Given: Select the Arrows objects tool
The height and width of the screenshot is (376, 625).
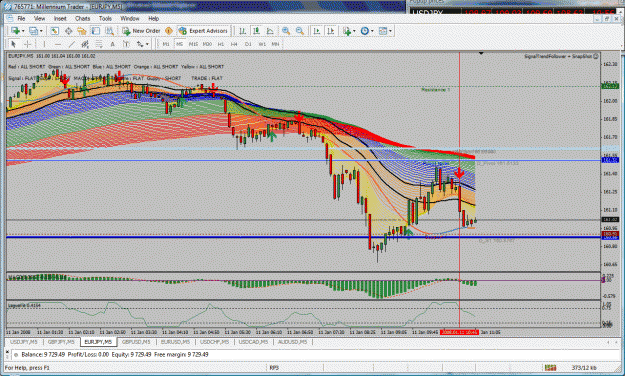Looking at the screenshot, I should (x=140, y=44).
